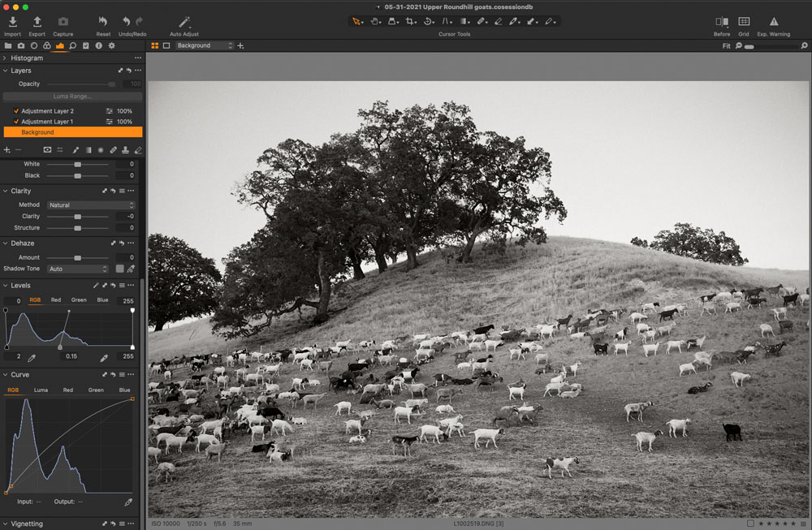Click the Undo arrow icon
The width and height of the screenshot is (812, 530).
(x=126, y=22)
